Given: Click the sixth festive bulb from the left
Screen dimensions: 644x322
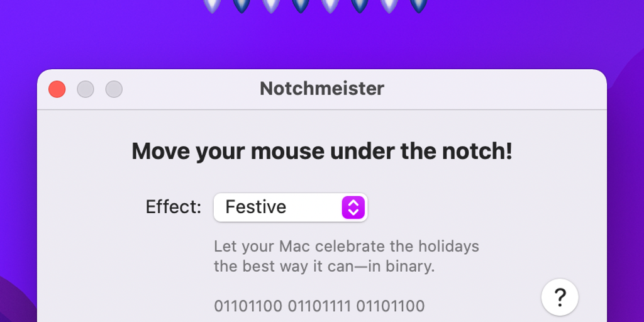Looking at the screenshot, I should (360, 5).
